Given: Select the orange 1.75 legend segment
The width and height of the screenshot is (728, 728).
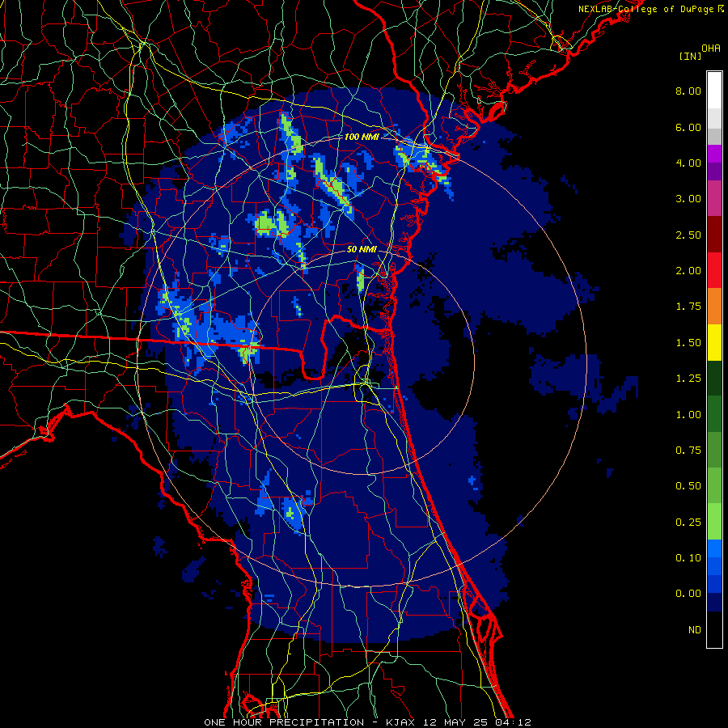Looking at the screenshot, I should click(714, 307).
